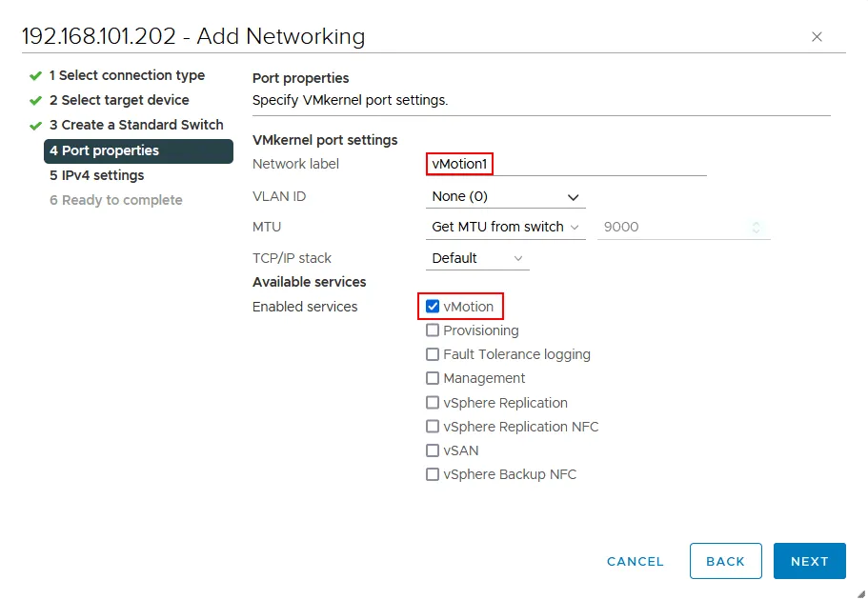Open the TCP/IP stack dropdown
Viewport: 868px width, 600px height.
tap(476, 258)
